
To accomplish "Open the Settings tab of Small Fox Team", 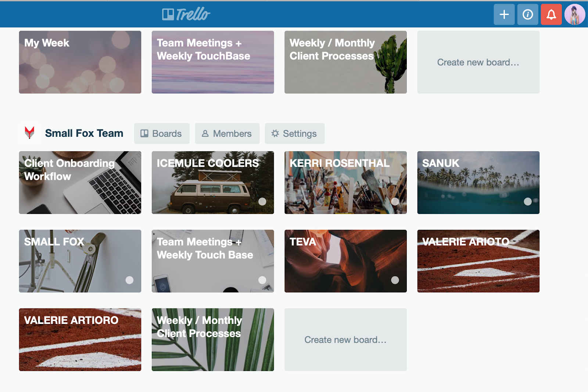I will [294, 133].
